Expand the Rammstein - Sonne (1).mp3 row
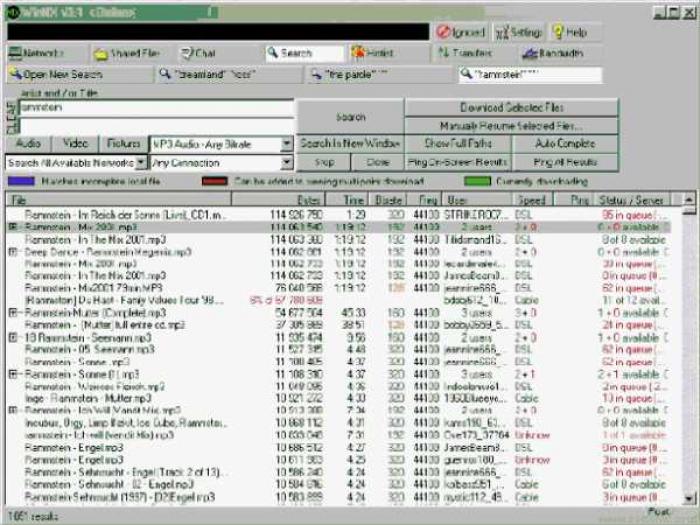 coord(12,374)
